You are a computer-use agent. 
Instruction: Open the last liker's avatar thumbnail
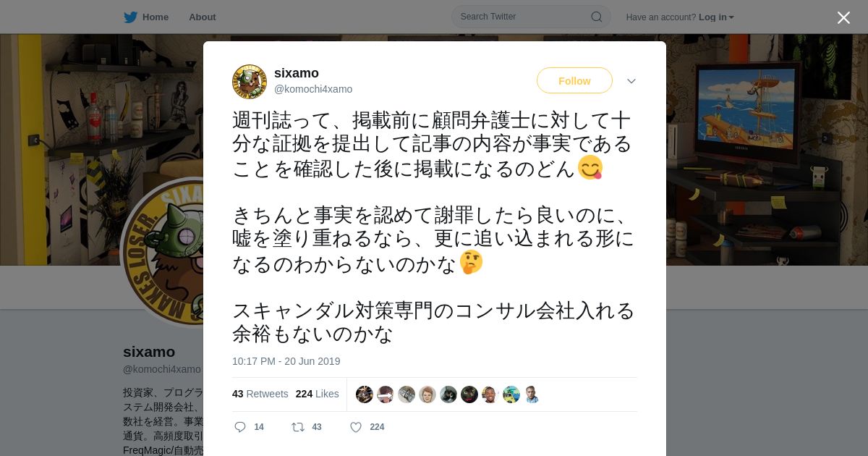[532, 394]
